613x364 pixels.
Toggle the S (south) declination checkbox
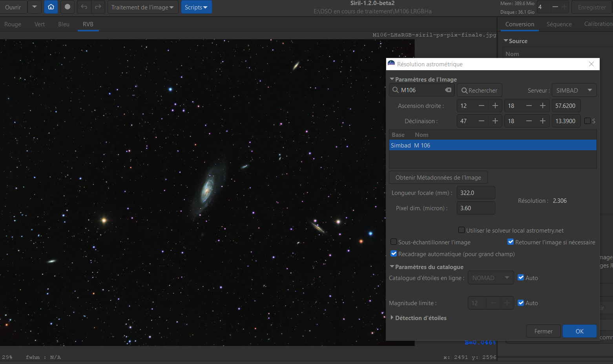[x=587, y=121]
